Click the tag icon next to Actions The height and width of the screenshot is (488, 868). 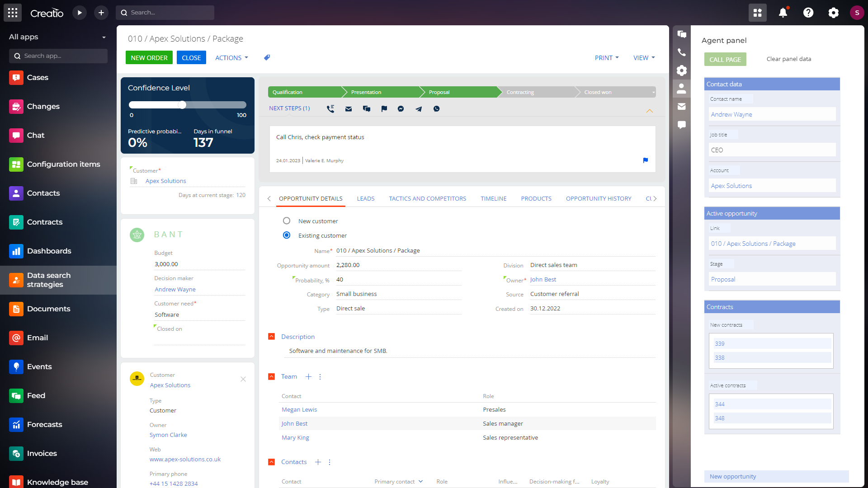pyautogui.click(x=267, y=58)
